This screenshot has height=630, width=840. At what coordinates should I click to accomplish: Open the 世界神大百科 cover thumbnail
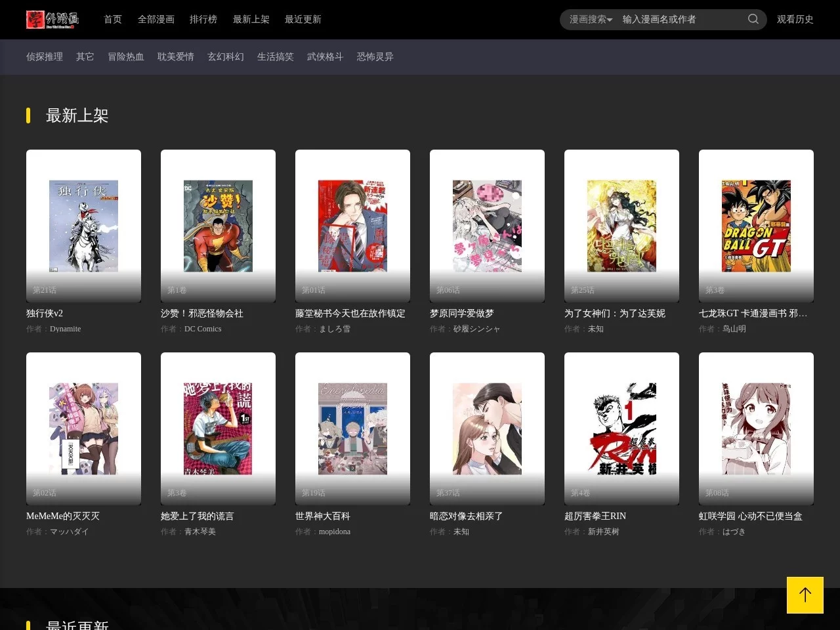pos(352,429)
